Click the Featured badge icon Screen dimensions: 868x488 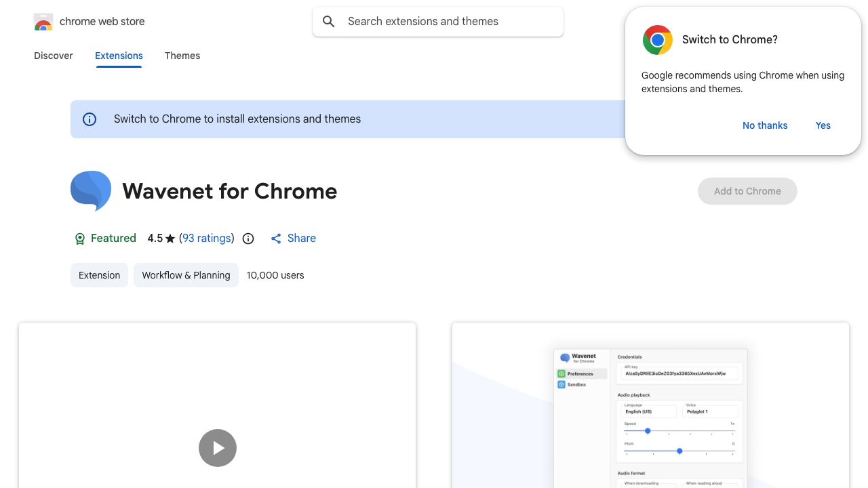tap(80, 239)
